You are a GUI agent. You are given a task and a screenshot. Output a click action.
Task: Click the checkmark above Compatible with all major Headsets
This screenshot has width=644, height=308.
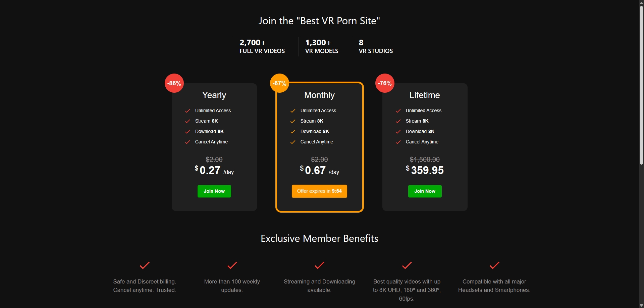point(494,265)
